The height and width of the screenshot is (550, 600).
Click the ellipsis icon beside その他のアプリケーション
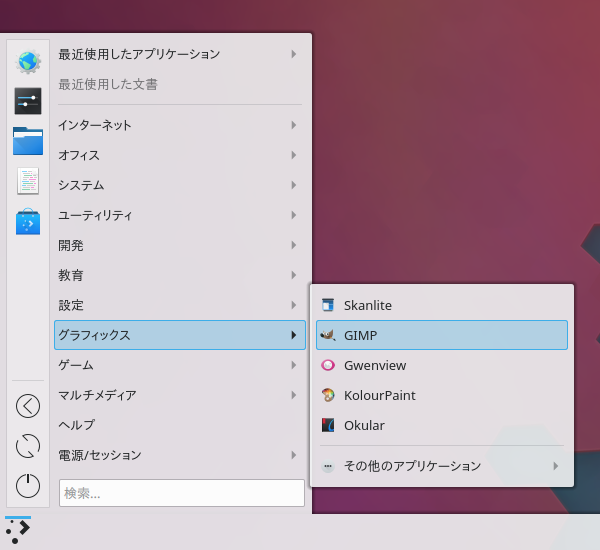tap(328, 466)
